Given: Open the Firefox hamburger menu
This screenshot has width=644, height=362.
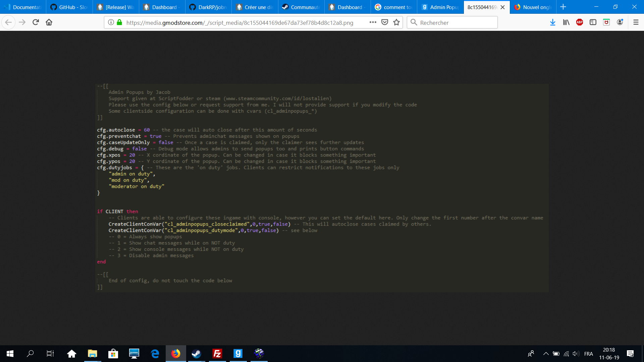Looking at the screenshot, I should click(636, 22).
